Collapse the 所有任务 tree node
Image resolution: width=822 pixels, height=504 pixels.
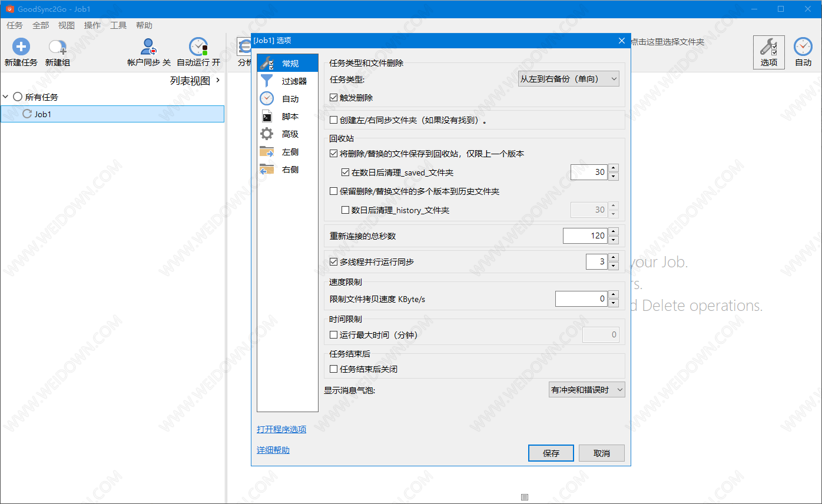(x=6, y=97)
